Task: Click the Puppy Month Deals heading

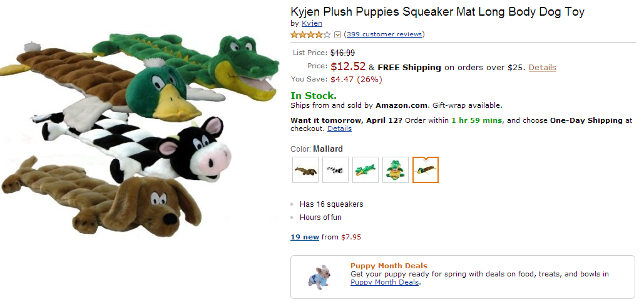Action: coord(389,266)
